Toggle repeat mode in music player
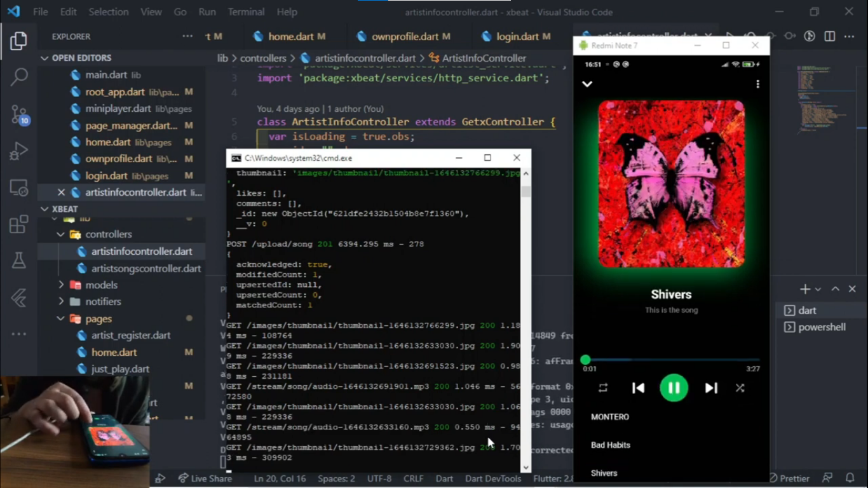The height and width of the screenshot is (488, 868). coord(603,388)
